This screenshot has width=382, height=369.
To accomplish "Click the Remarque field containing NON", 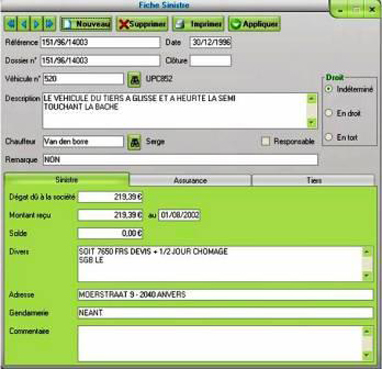I will [x=180, y=160].
